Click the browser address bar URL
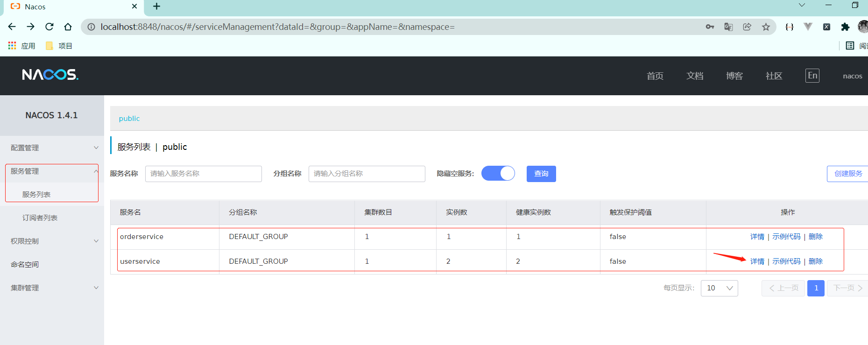Viewport: 868px width, 345px height. pyautogui.click(x=278, y=27)
